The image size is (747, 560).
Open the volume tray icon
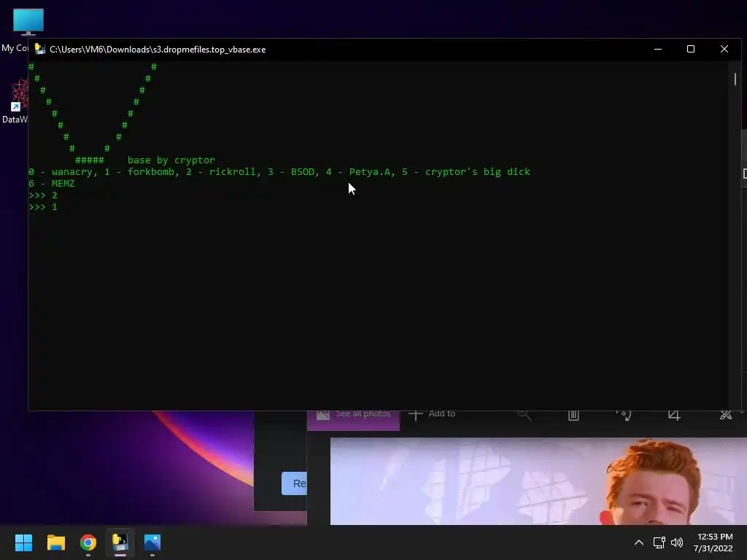(676, 542)
